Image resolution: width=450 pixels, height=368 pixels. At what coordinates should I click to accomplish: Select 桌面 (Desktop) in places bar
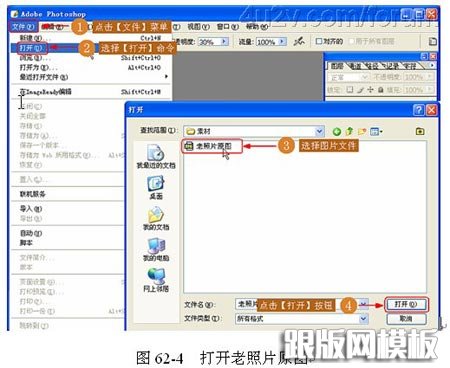pyautogui.click(x=156, y=188)
